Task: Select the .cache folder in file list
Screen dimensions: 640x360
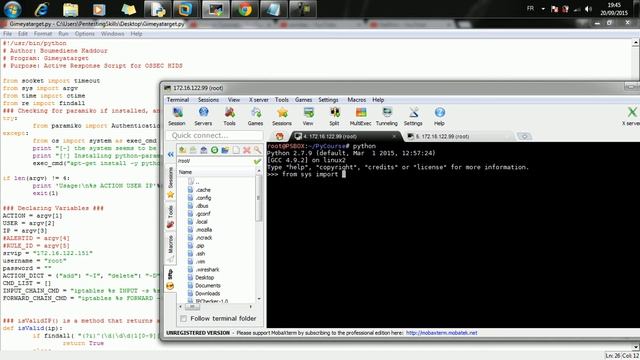Action: 199,190
